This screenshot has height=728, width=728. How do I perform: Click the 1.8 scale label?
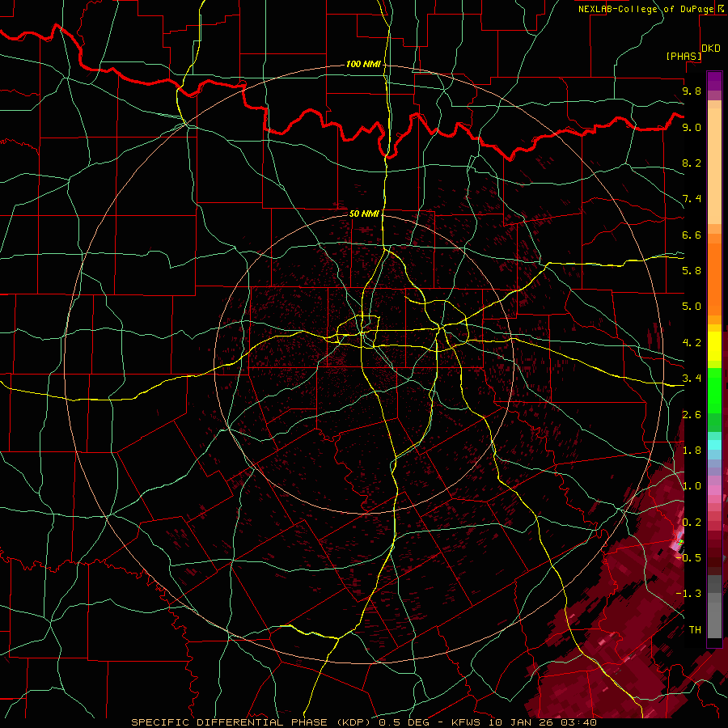point(692,451)
